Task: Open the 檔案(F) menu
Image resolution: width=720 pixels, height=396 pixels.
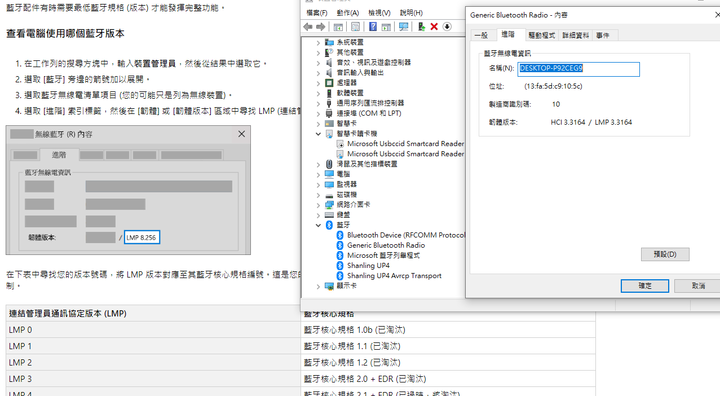Action: tap(317, 13)
